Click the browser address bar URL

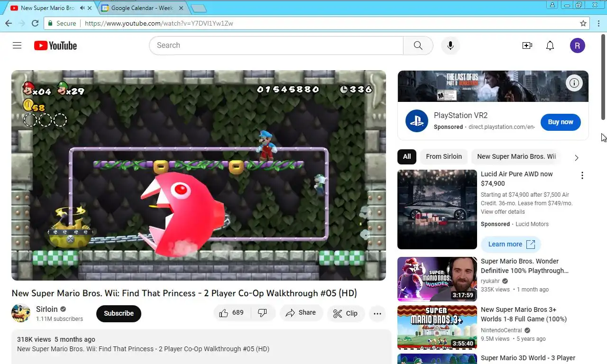tap(159, 23)
